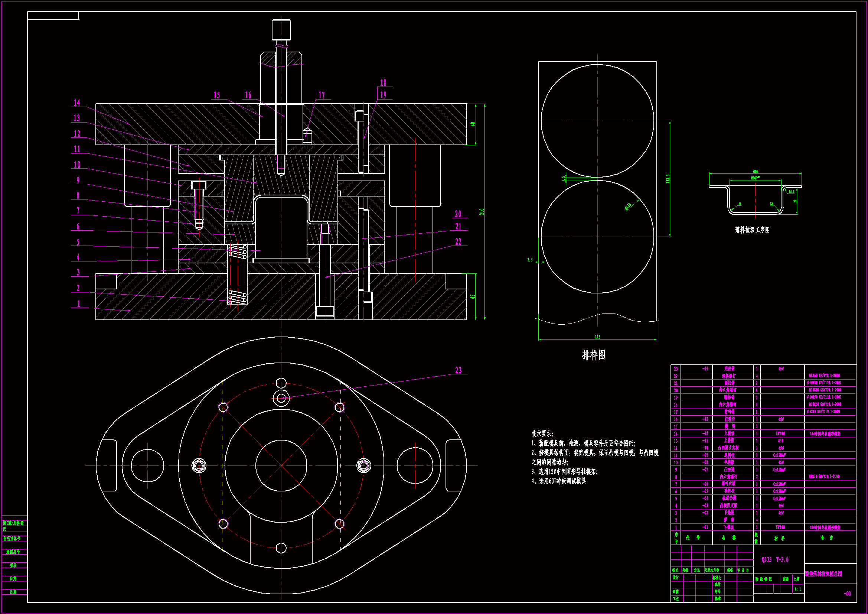This screenshot has height=614, width=868.
Task: Select the 技术要求 heading text
Action: 542,434
